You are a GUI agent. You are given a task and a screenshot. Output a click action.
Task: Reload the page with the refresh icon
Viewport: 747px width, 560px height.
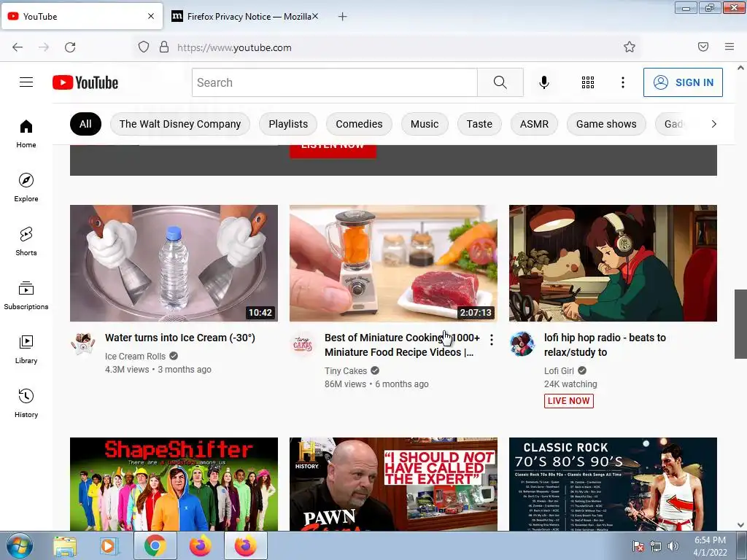pyautogui.click(x=70, y=47)
